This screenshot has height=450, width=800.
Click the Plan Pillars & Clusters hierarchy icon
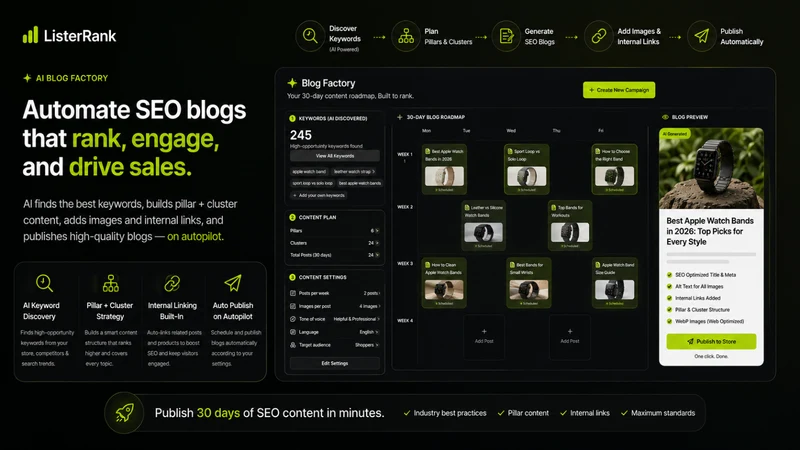(x=406, y=36)
